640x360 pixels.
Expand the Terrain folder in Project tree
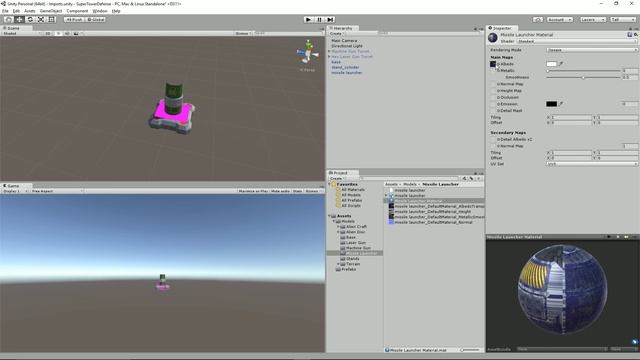tap(338, 264)
